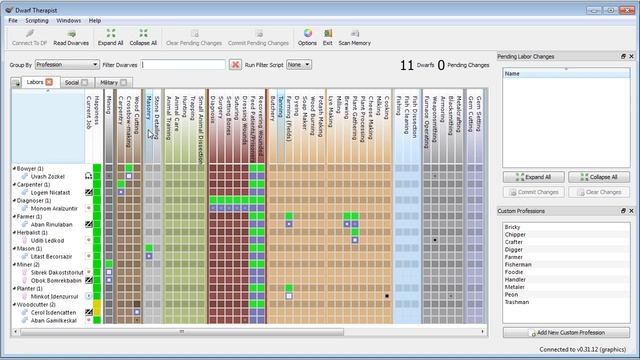This screenshot has height=360, width=640.
Task: Click the Clear Pending Changes toolbar icon
Action: [194, 34]
